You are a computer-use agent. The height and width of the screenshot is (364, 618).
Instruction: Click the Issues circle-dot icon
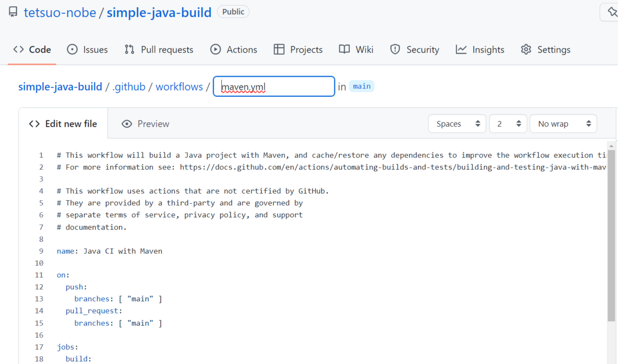(x=73, y=49)
